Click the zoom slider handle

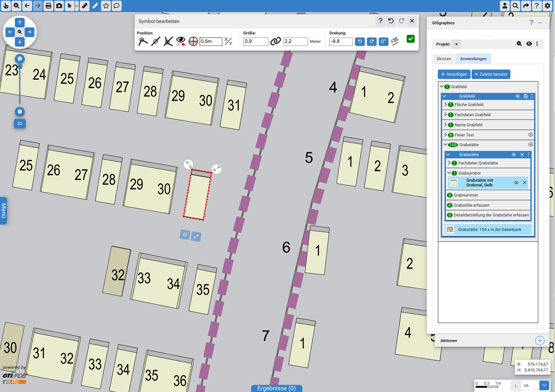(x=20, y=67)
